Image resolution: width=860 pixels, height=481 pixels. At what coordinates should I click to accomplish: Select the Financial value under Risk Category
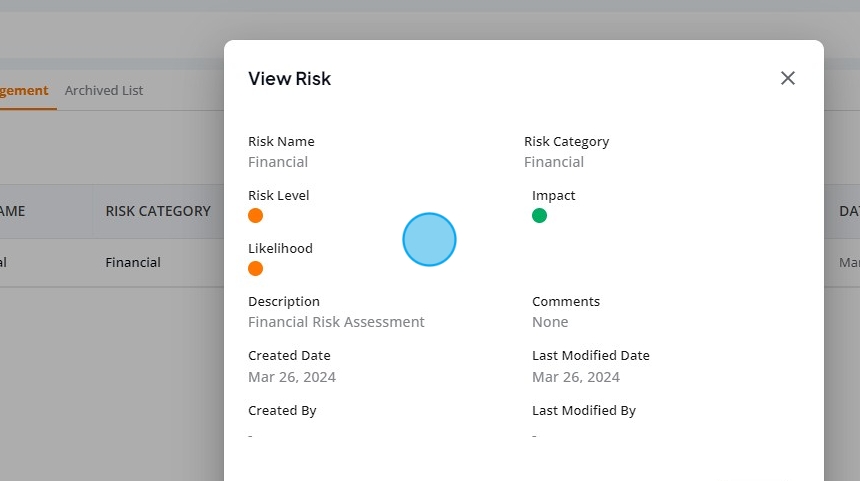(x=554, y=162)
